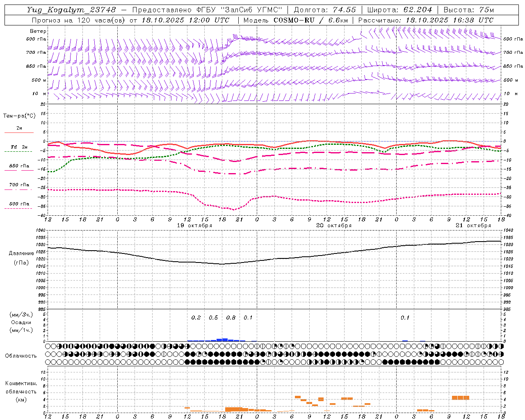Click the 21 октября date label
525x420 pixels.
point(473,226)
